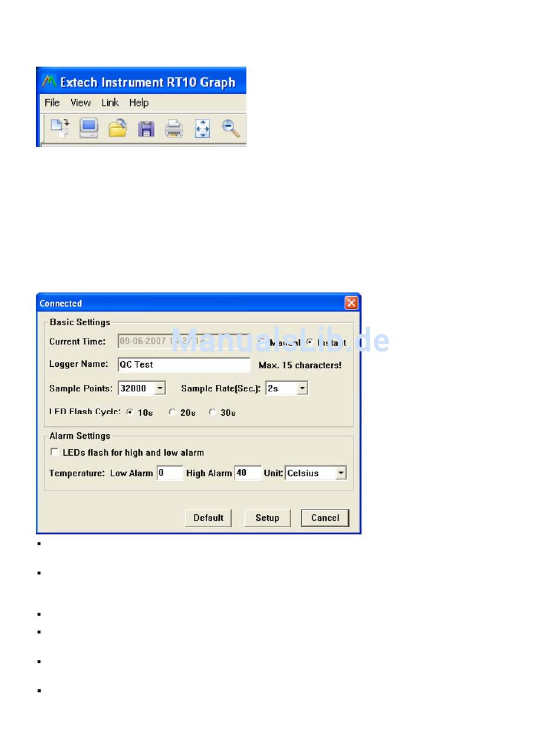Click the printer icon in the toolbar
The image size is (560, 743).
[174, 128]
